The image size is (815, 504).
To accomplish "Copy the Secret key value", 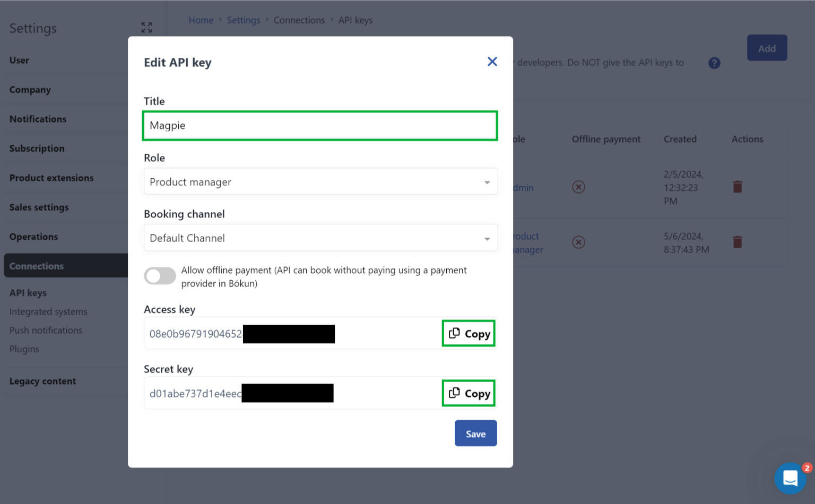I will pyautogui.click(x=469, y=393).
